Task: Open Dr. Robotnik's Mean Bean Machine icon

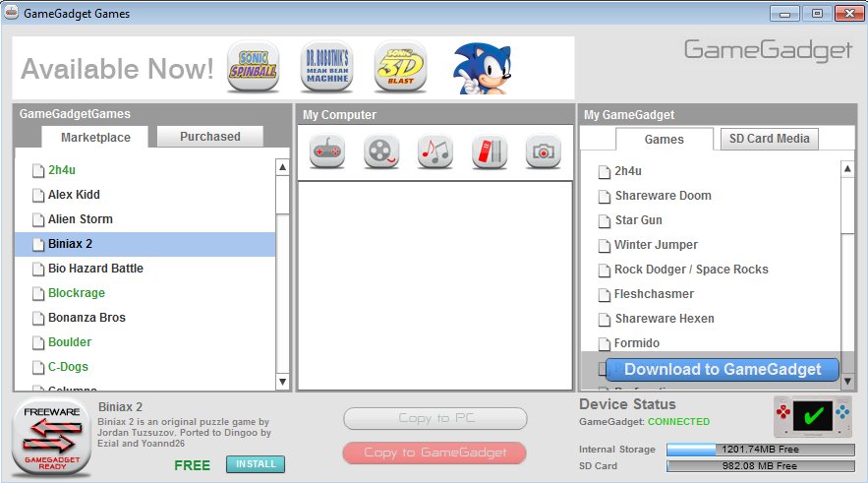Action: (326, 67)
